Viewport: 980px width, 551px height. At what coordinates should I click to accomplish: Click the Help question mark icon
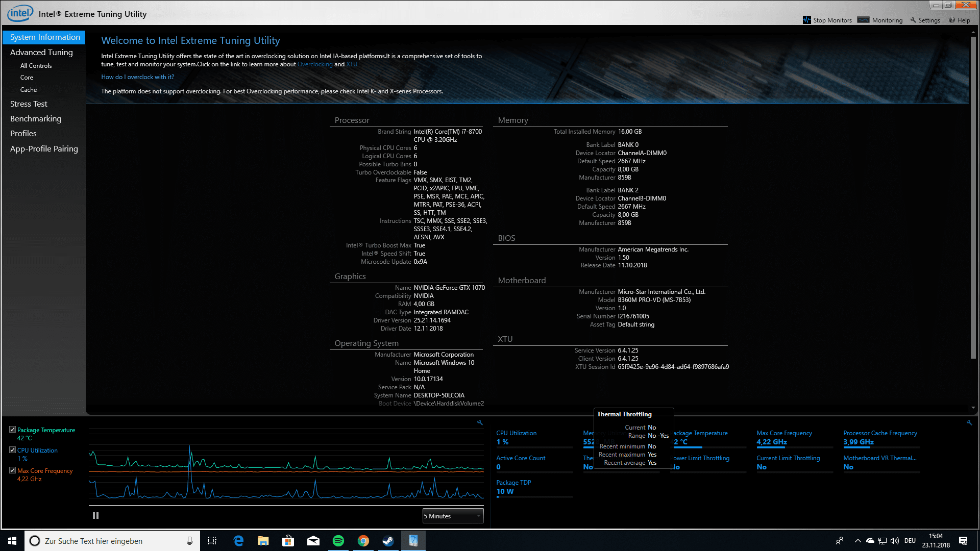952,20
